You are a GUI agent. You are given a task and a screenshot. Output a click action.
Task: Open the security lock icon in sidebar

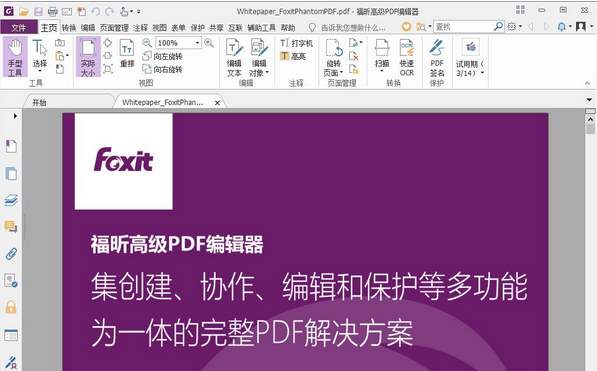click(11, 307)
